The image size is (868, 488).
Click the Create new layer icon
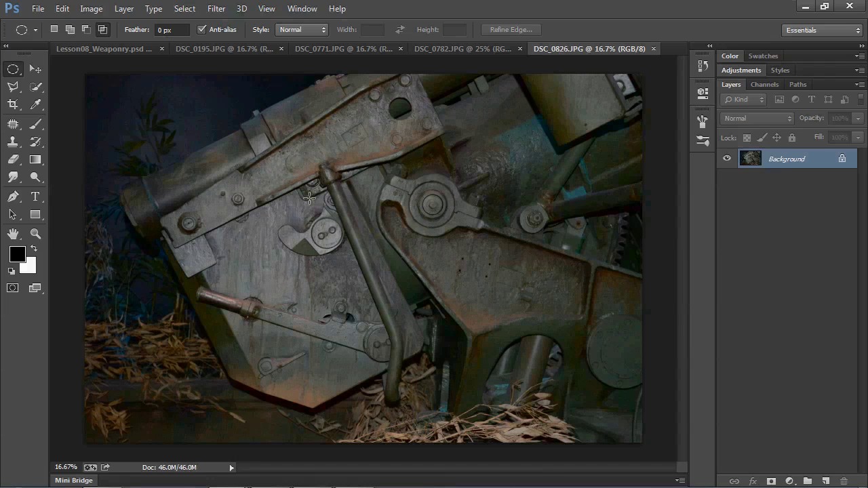tap(825, 481)
